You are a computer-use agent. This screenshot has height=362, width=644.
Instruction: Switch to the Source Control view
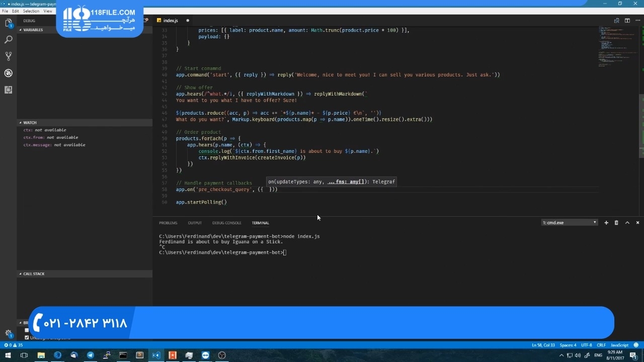[x=9, y=56]
